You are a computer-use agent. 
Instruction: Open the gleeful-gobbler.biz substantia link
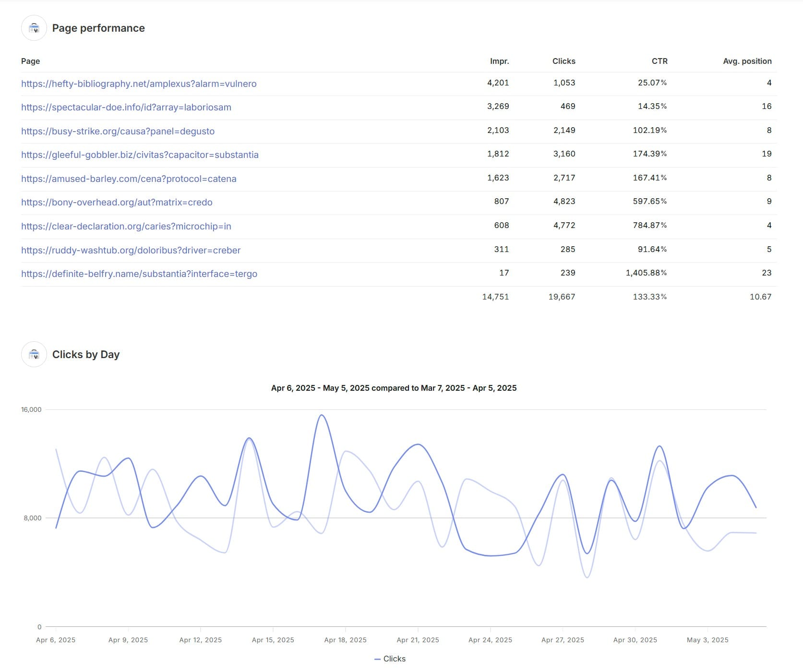140,155
